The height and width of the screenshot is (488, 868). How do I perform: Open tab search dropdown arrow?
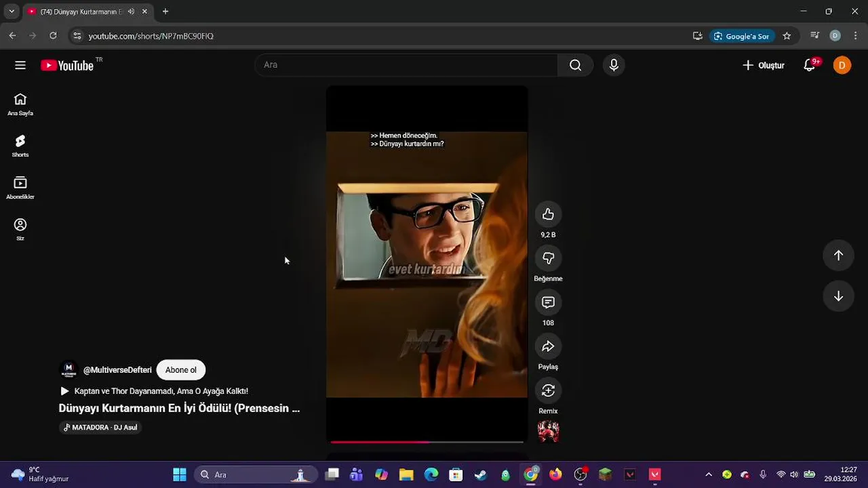point(12,12)
